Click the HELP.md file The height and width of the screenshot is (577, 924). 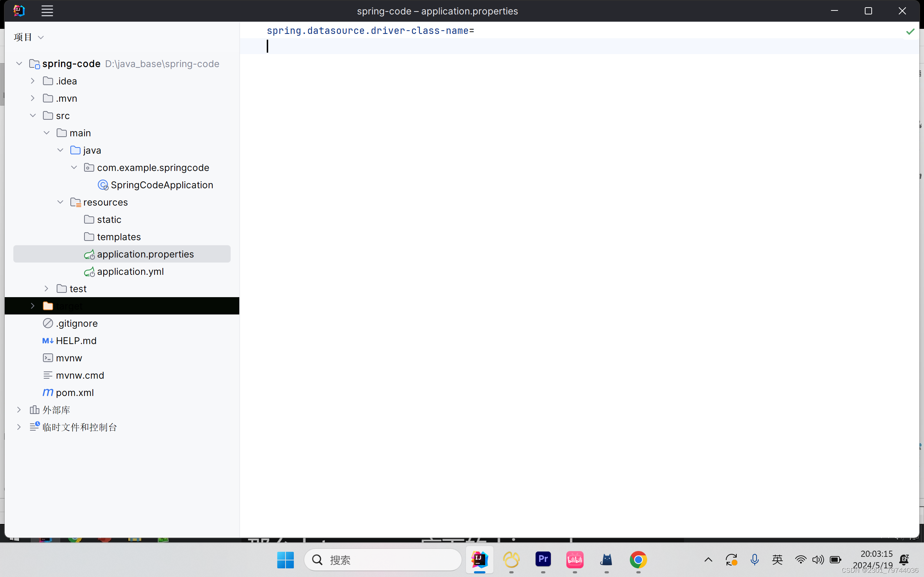76,340
